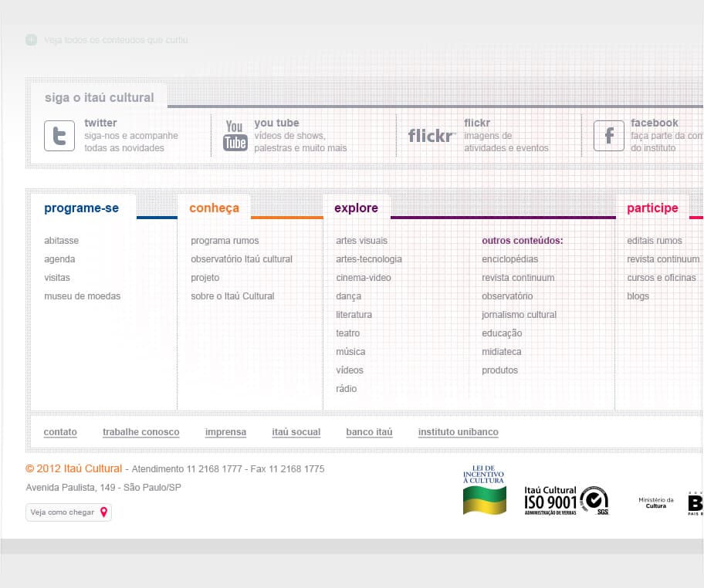Select the programe-se tab heading
The height and width of the screenshot is (588, 704).
click(x=81, y=208)
